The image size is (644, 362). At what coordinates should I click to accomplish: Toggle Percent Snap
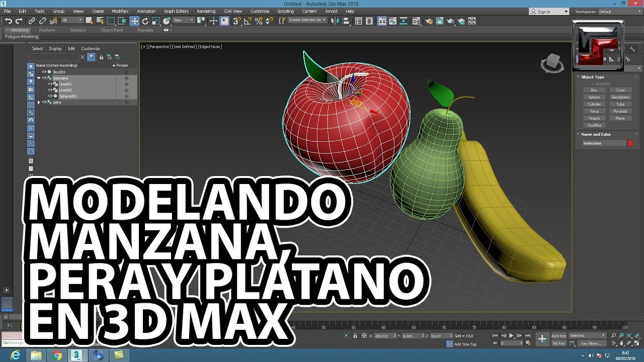point(259,21)
